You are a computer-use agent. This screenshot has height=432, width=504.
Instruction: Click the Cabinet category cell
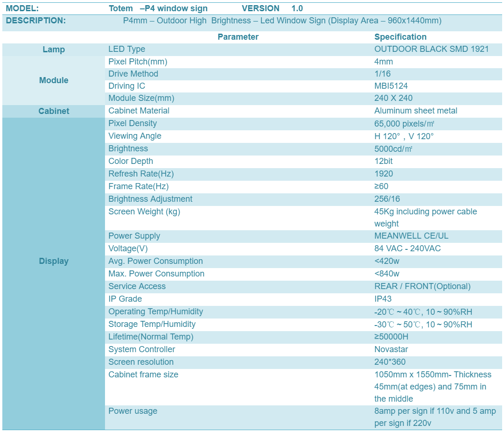coord(54,111)
